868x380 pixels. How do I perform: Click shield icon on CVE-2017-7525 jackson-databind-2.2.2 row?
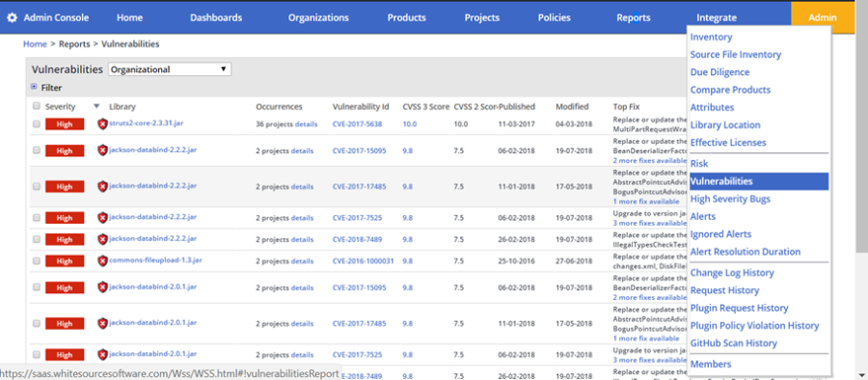tap(102, 218)
